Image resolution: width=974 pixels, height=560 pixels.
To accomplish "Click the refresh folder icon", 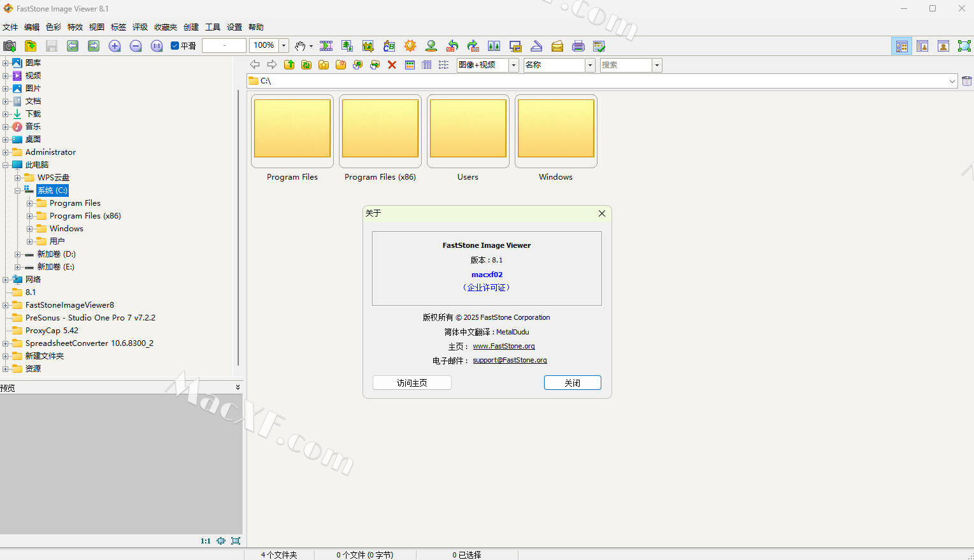I will [x=306, y=65].
